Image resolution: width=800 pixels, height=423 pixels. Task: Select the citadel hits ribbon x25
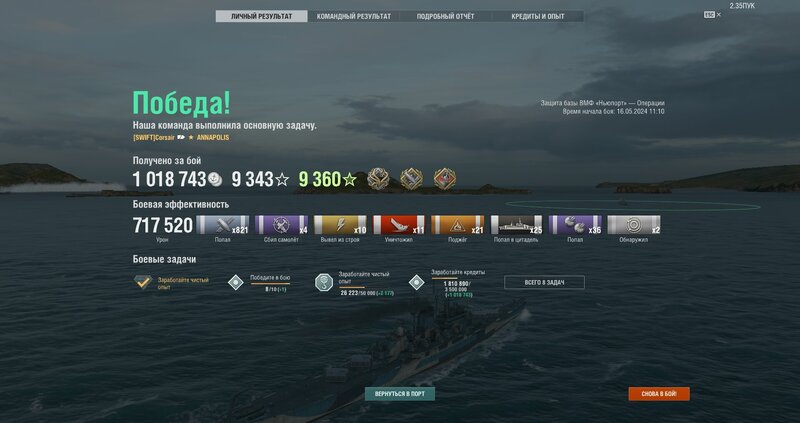(x=516, y=225)
